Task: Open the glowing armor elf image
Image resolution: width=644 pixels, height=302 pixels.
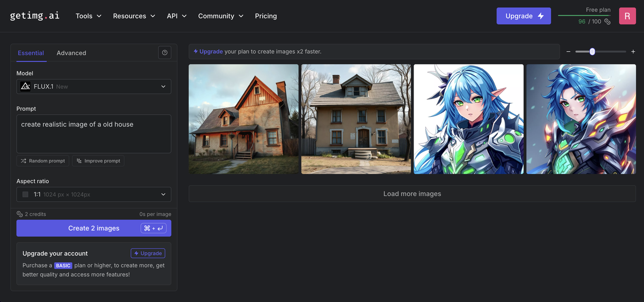Action: click(x=581, y=119)
